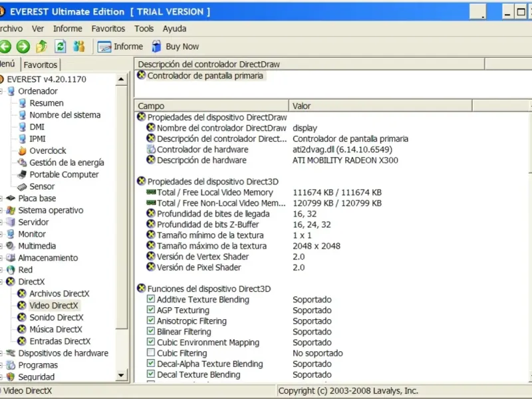Open Música DirectX in the tree
This screenshot has width=532, height=399.
tap(56, 329)
